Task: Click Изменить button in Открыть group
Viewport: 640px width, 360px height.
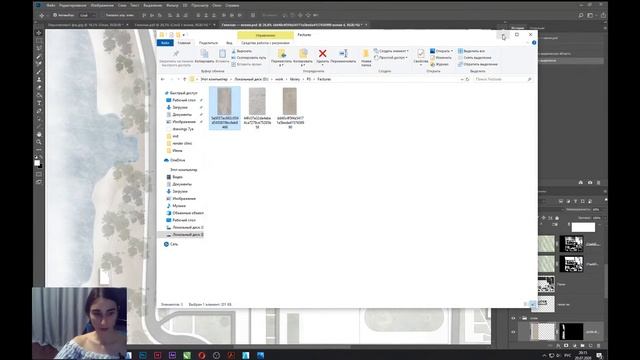Action: [441, 58]
